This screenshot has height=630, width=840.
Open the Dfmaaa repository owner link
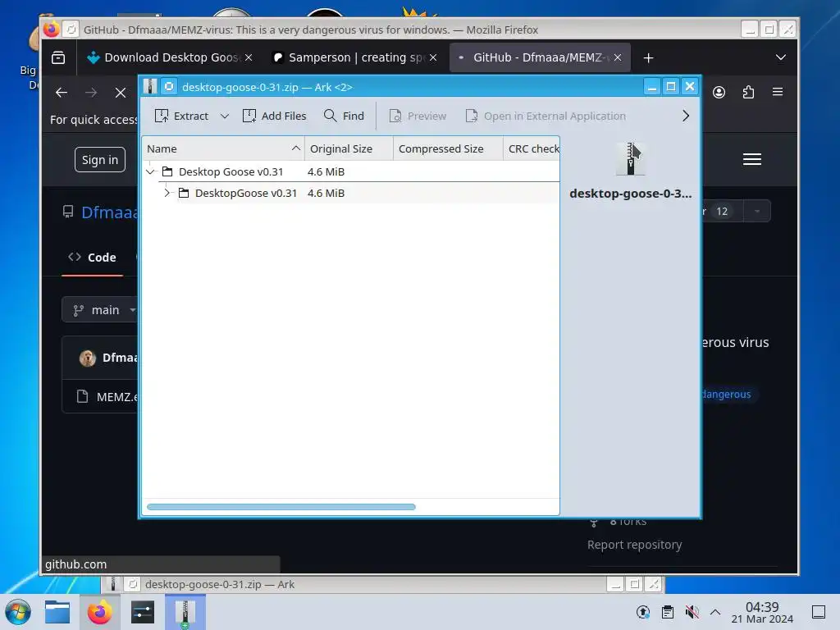coord(109,212)
